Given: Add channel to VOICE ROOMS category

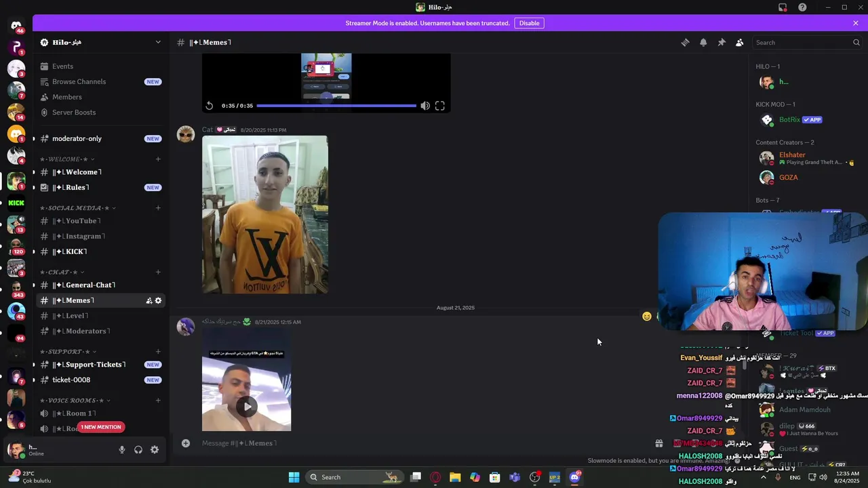Looking at the screenshot, I should (x=158, y=401).
